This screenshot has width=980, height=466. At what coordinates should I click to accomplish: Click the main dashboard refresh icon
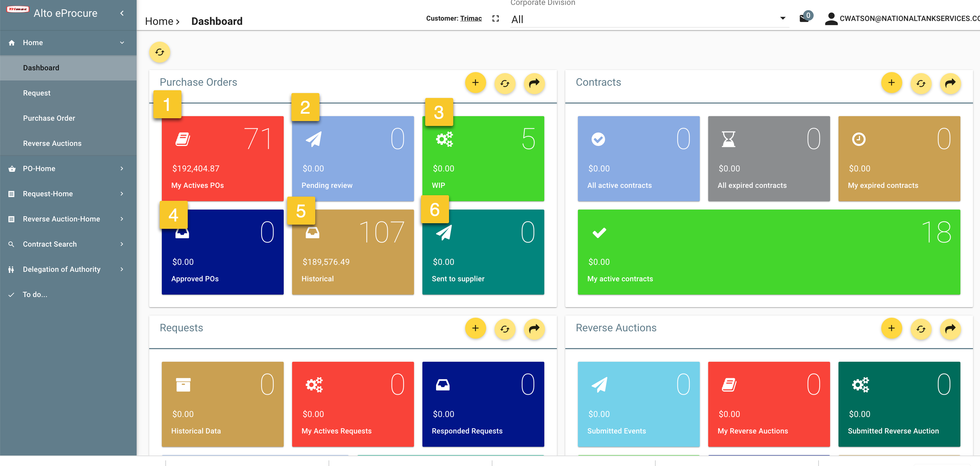click(x=159, y=52)
